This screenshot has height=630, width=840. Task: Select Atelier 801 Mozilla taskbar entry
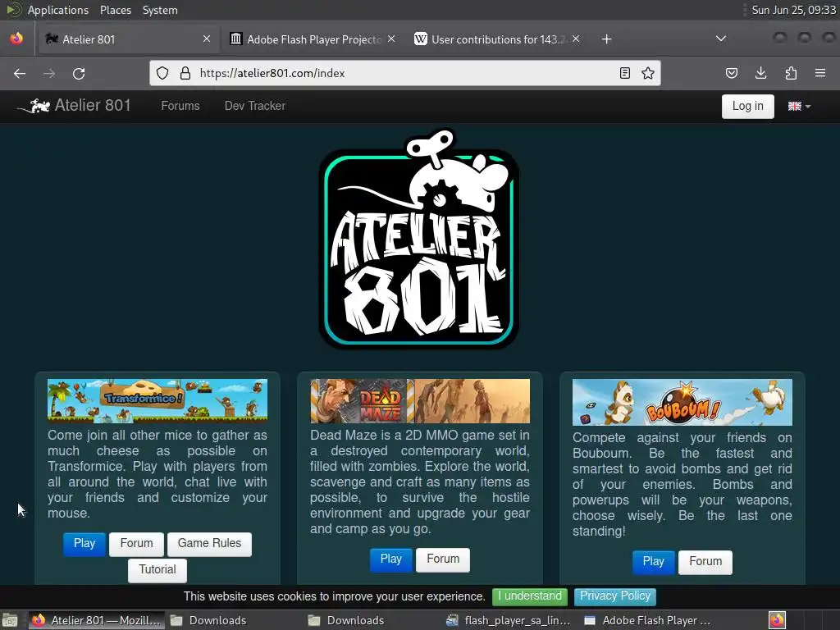coord(97,620)
